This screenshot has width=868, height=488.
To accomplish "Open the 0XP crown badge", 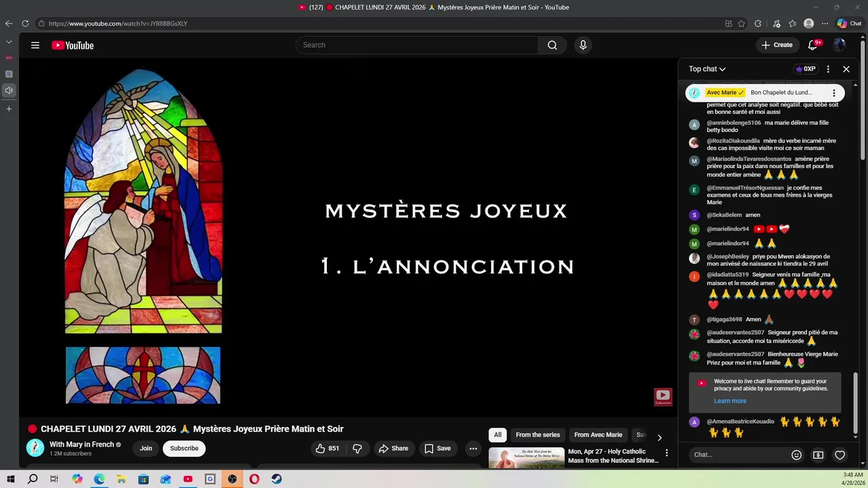I will point(806,69).
